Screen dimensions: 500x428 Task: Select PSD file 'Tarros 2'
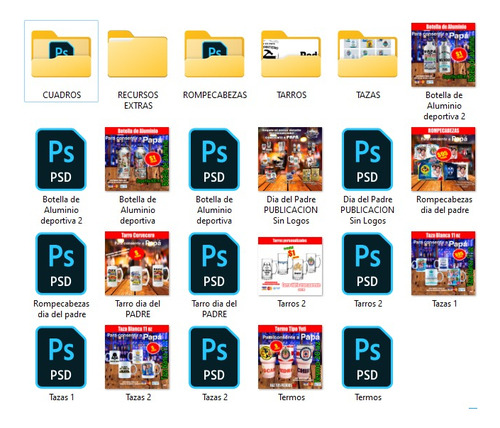(x=367, y=264)
